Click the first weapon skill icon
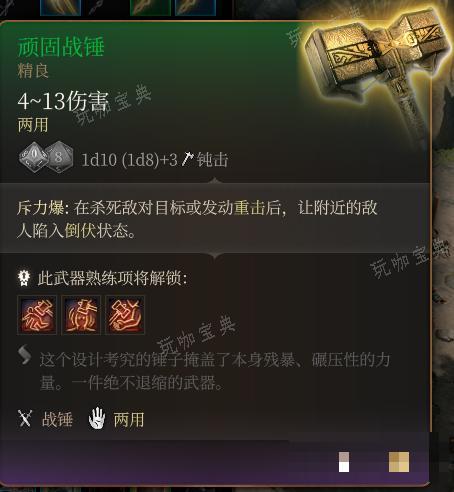Viewport: 454px width, 492px height. tap(37, 315)
